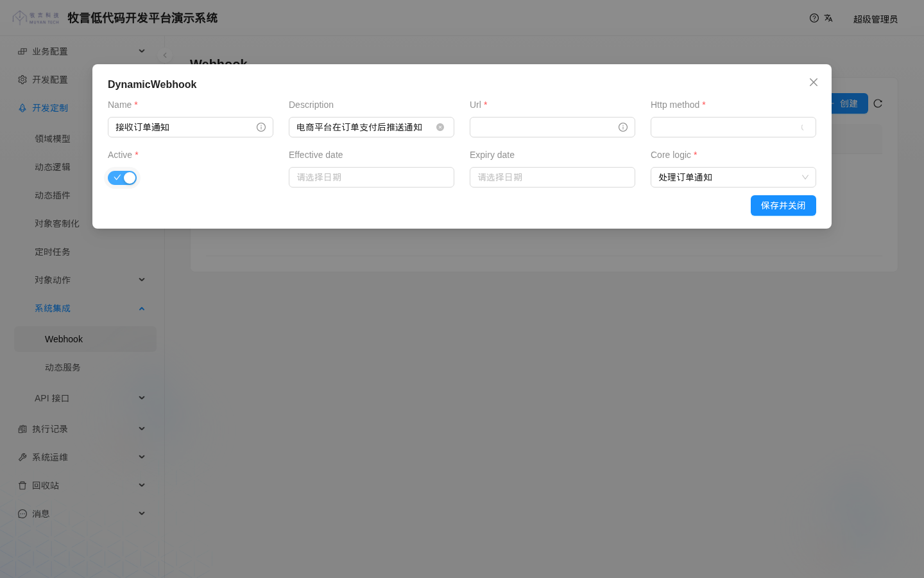Expand the 对象动作 submenu chevron
The height and width of the screenshot is (578, 924).
pos(142,280)
